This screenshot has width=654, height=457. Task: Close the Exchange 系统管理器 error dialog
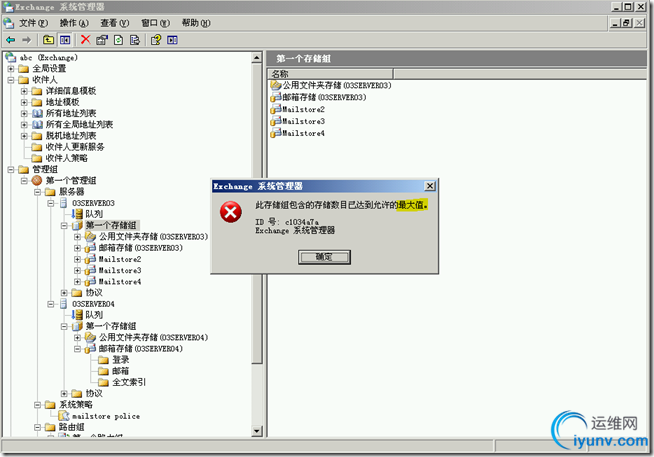430,186
